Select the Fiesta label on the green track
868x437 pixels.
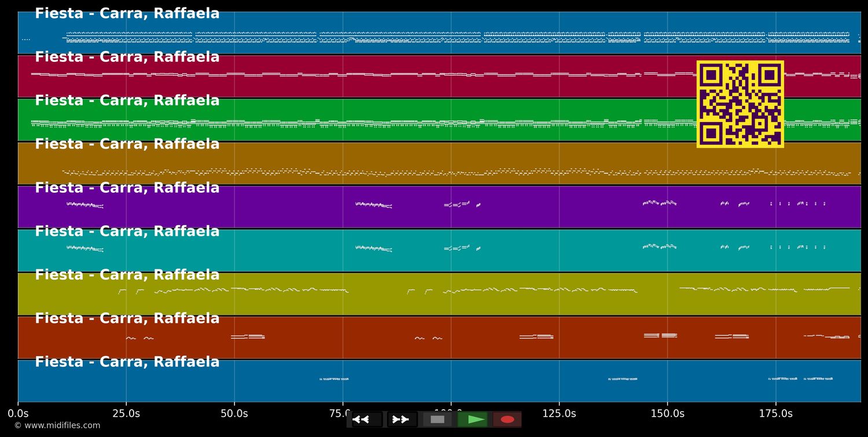pyautogui.click(x=127, y=101)
